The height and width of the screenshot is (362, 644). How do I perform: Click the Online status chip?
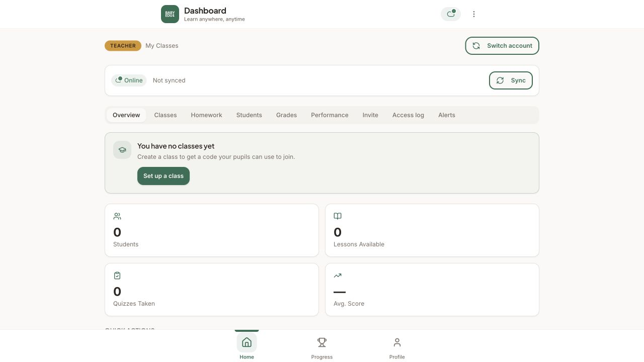click(x=129, y=80)
